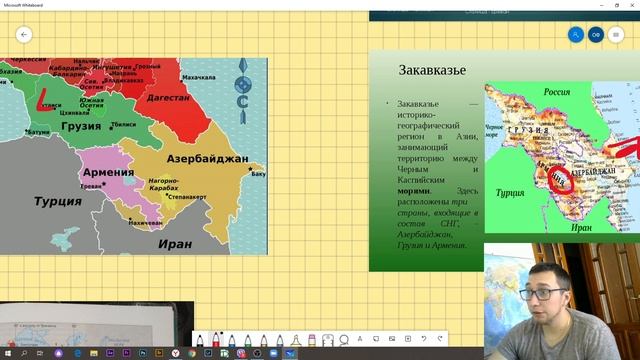Select the red pen
This screenshot has width=640, height=360.
[216, 339]
